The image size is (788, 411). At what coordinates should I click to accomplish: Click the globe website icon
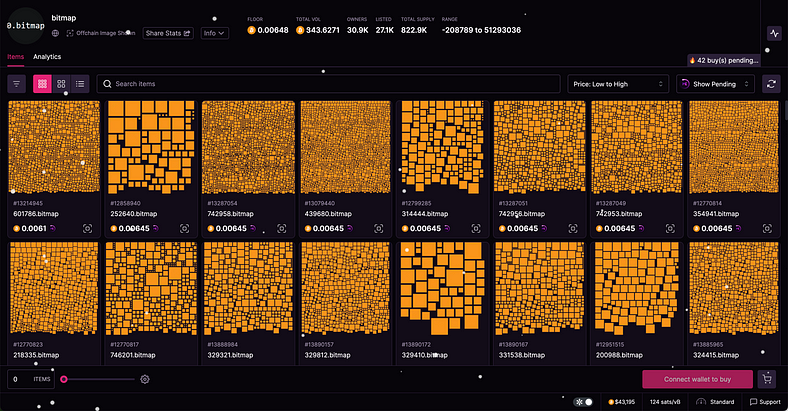pyautogui.click(x=56, y=33)
